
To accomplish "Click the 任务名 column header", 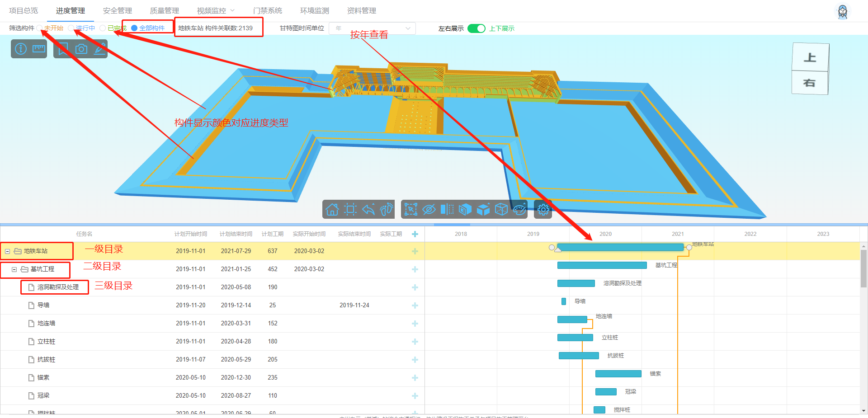I will click(x=84, y=234).
